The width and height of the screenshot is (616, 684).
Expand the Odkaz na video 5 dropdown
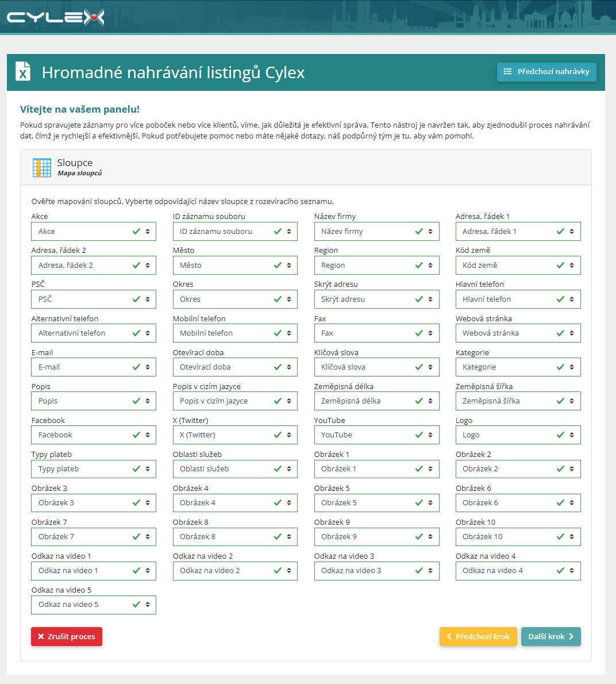tap(94, 605)
